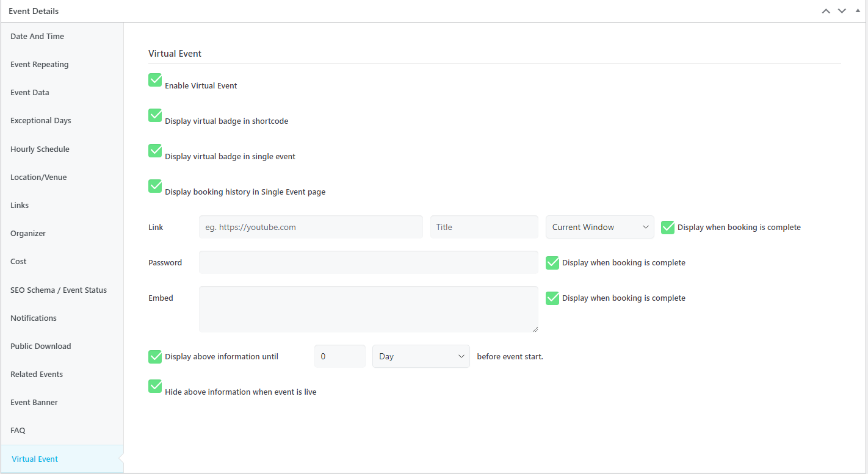Focus the link Title input field

coord(483,227)
